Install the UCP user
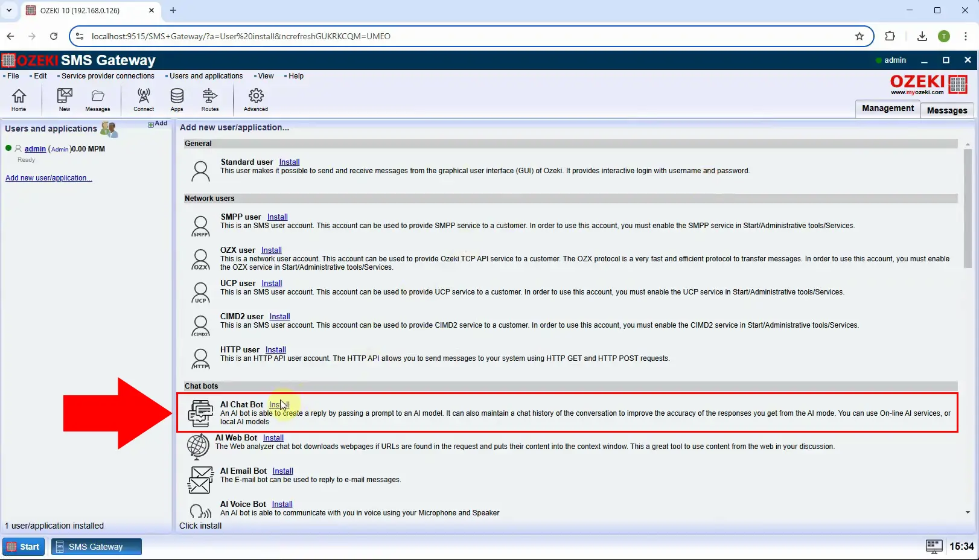The height and width of the screenshot is (560, 979). point(272,284)
